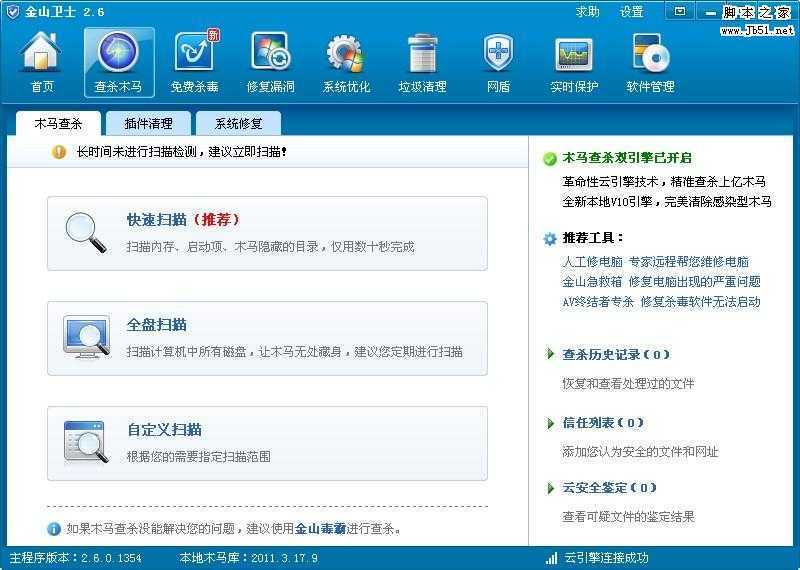Open the 人工修电脑 tool link
The height and width of the screenshot is (570, 800).
[592, 262]
